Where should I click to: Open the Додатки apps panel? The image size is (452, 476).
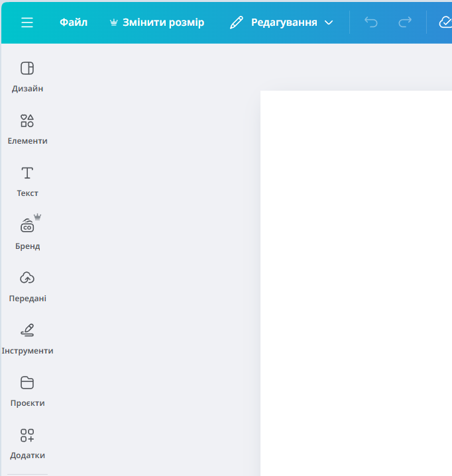click(27, 442)
